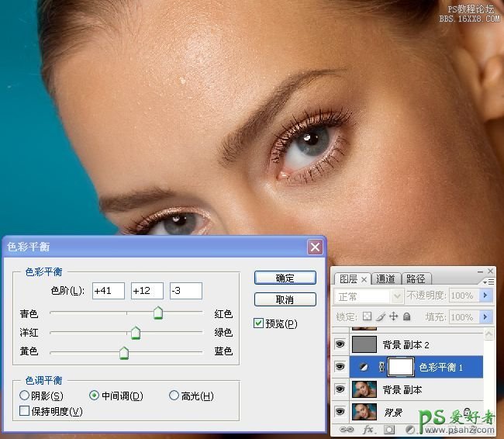Open the 正常 blend mode dropdown
The width and height of the screenshot is (504, 439).
click(x=397, y=296)
